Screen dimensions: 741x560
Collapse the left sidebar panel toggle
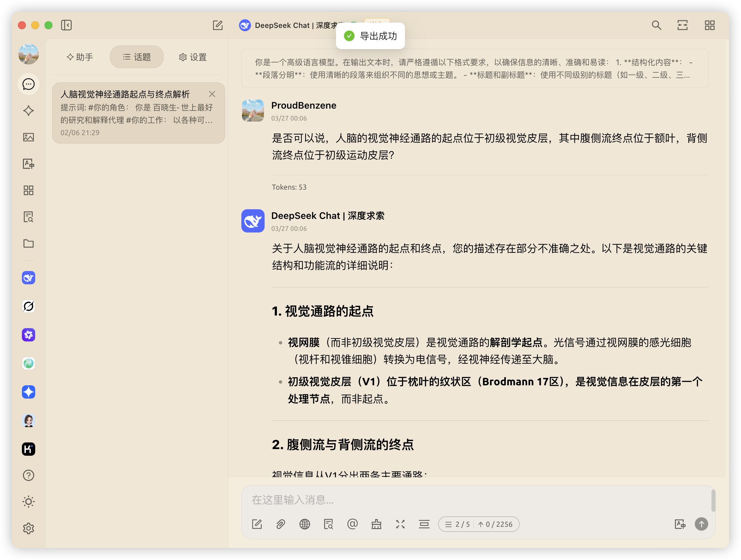(66, 25)
